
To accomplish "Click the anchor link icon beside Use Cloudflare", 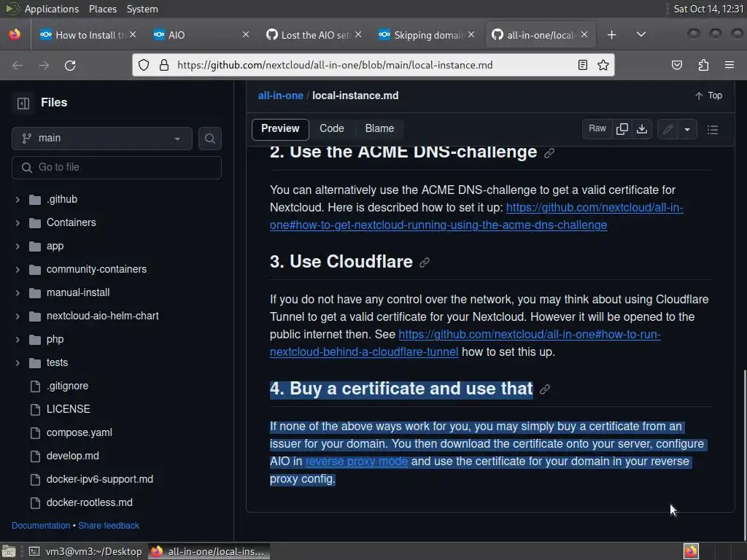I will click(425, 262).
